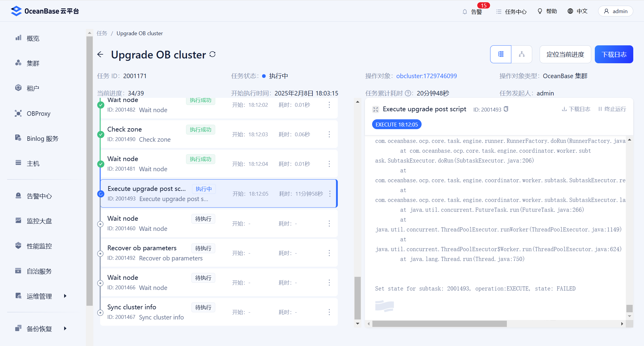This screenshot has width=644, height=346.
Task: Select the Recover ob parameters subtask row
Action: (x=219, y=253)
